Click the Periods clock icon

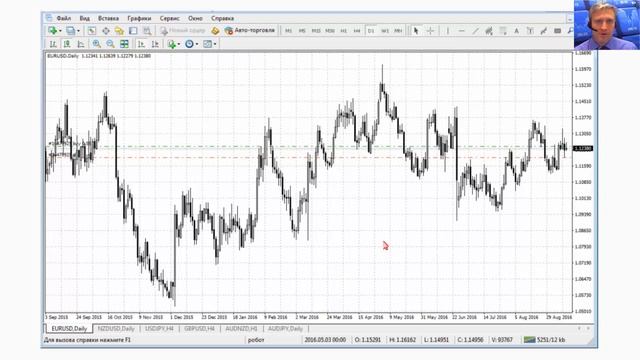[189, 44]
